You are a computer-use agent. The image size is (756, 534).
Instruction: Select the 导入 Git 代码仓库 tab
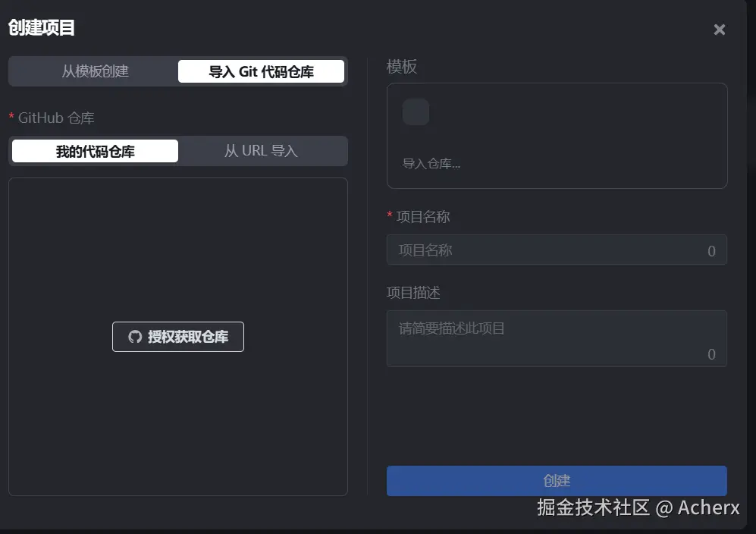tap(261, 72)
